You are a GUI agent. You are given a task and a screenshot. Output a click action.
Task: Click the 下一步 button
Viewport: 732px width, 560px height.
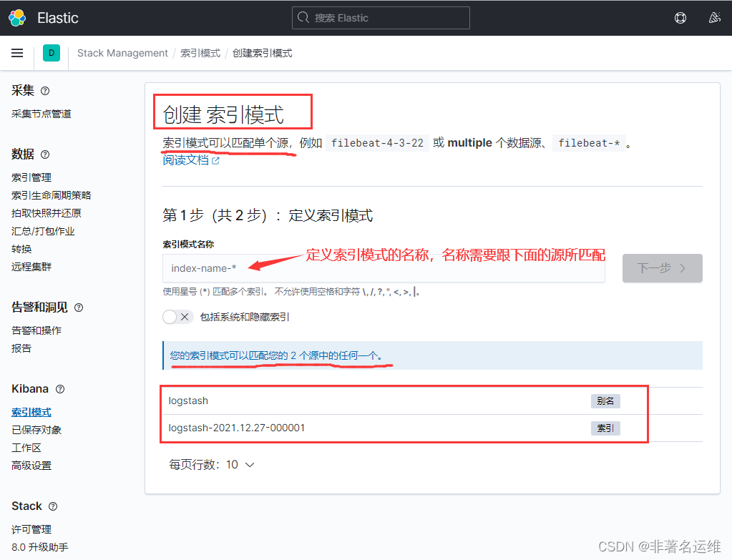pyautogui.click(x=662, y=268)
